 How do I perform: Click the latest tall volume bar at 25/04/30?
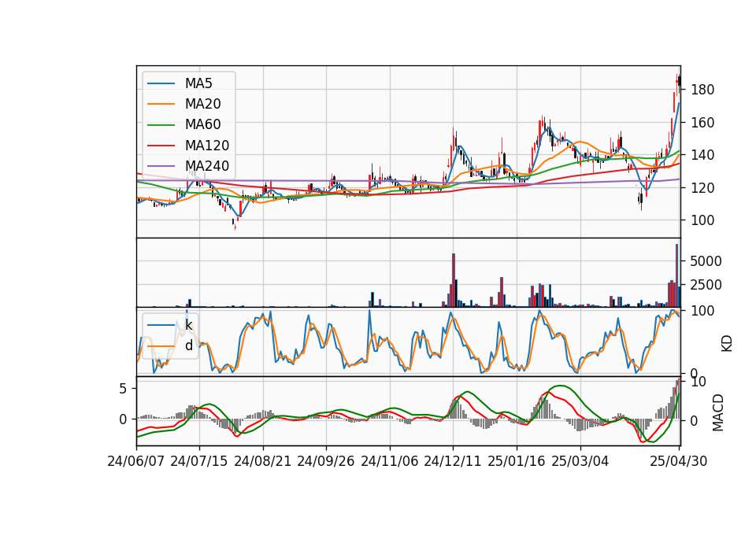tap(677, 275)
